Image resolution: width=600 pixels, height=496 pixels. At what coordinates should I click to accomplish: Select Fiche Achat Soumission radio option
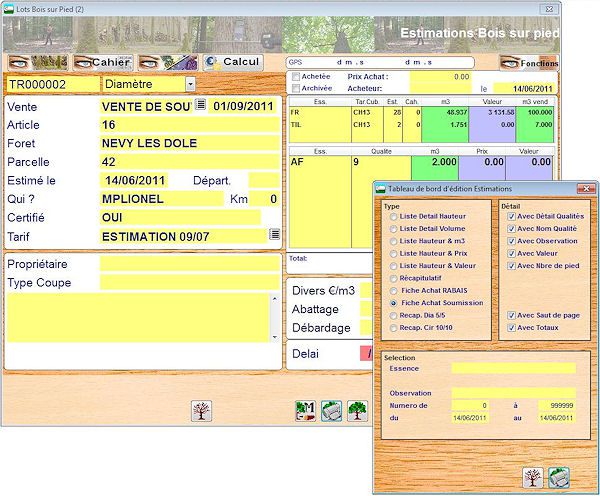coord(393,303)
